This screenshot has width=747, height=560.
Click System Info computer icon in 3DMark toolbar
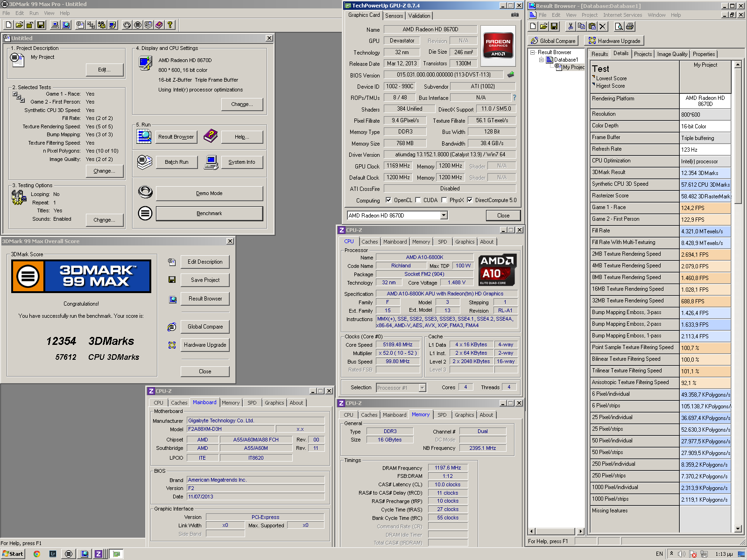coord(55,25)
